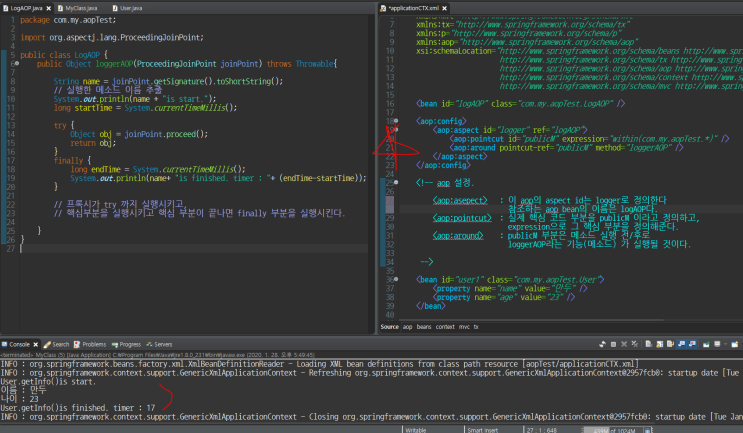Screen dimensions: 743x433
Task: Open the Progress view tab
Action: 126,344
